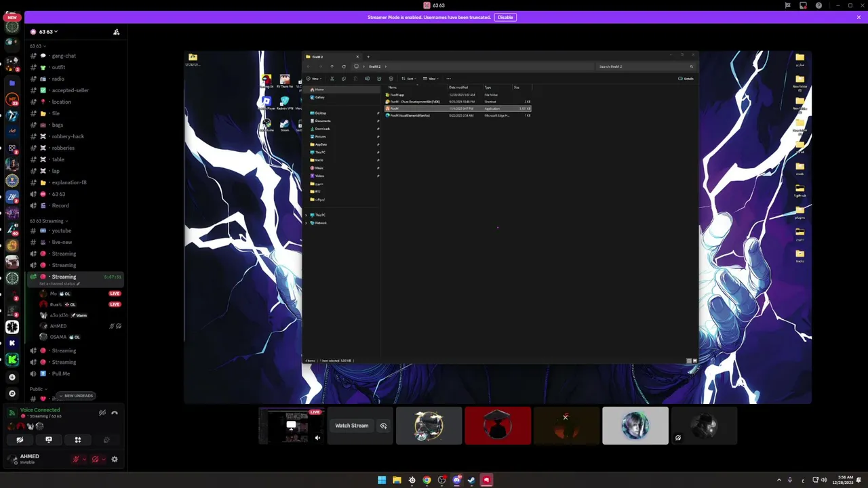The image size is (868, 488).
Task: Collapse the 63 63 Streaming category
Action: pos(49,221)
